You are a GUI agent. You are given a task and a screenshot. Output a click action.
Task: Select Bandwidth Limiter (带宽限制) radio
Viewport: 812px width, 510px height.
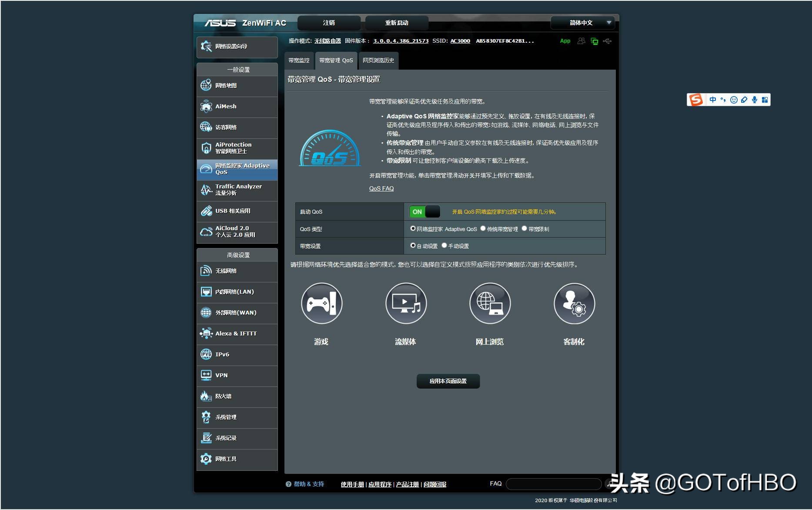point(524,228)
